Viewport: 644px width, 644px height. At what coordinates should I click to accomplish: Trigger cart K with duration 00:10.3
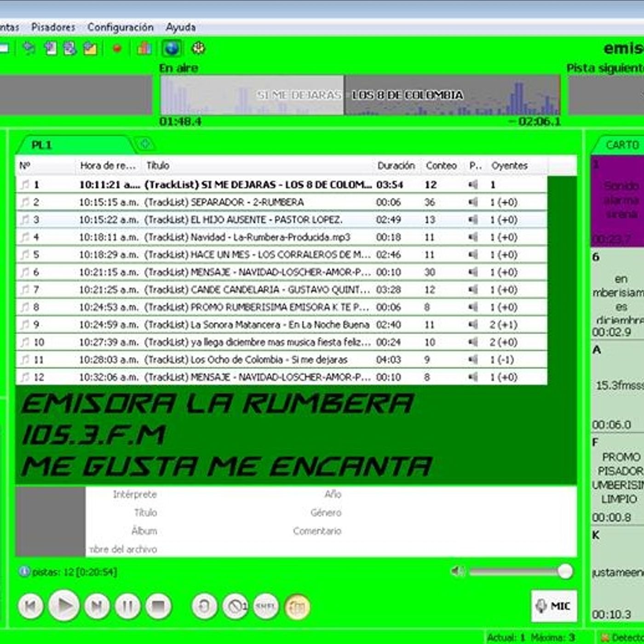[618, 574]
